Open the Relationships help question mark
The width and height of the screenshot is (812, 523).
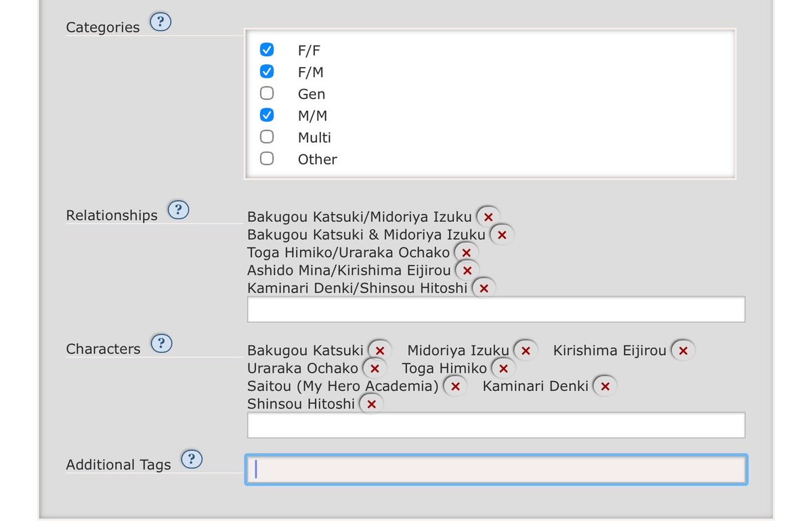click(x=178, y=210)
